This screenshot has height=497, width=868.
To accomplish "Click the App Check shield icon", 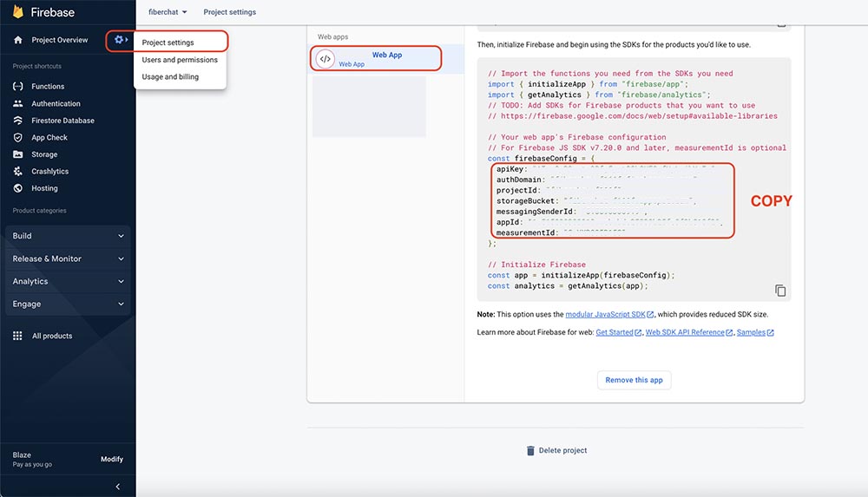I will point(17,137).
